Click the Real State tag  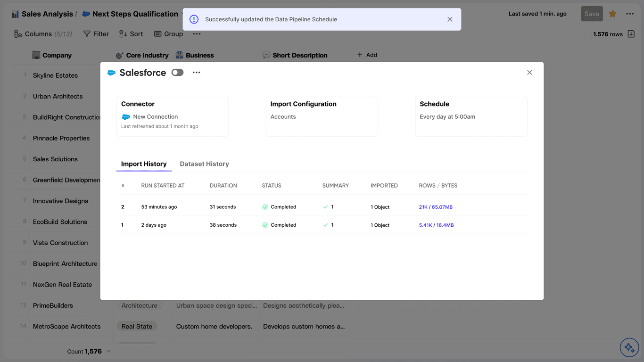tap(137, 326)
